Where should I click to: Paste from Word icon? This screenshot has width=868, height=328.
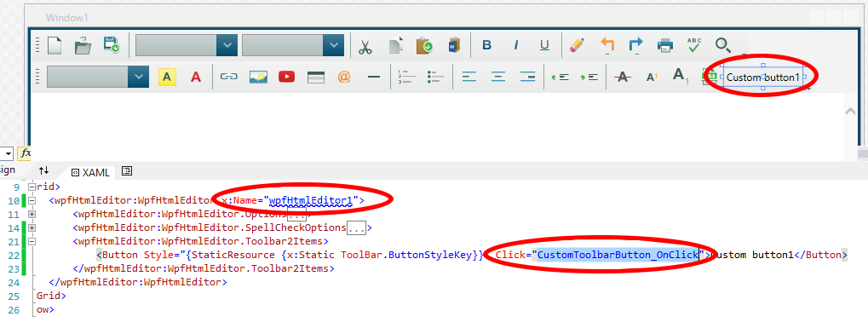(x=454, y=45)
